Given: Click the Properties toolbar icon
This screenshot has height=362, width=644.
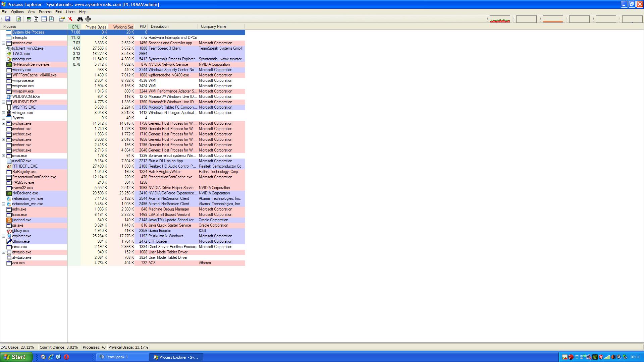Looking at the screenshot, I should tap(62, 19).
